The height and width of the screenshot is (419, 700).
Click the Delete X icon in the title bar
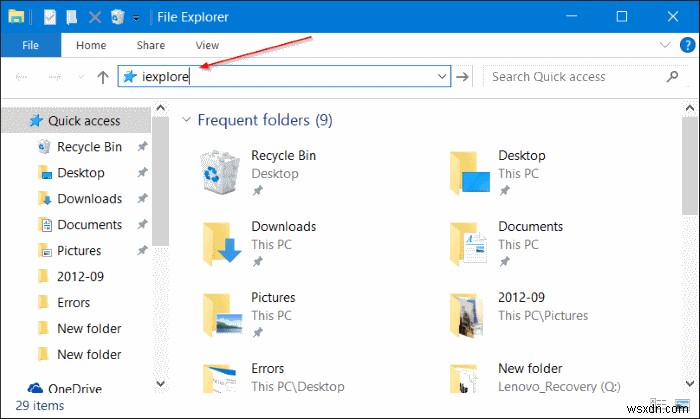(94, 17)
